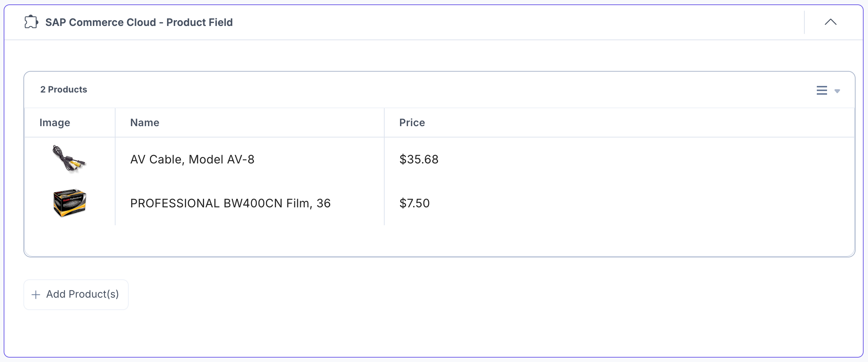Screen dimensions: 868x362
Task: Click the Price column header
Action: coord(412,122)
